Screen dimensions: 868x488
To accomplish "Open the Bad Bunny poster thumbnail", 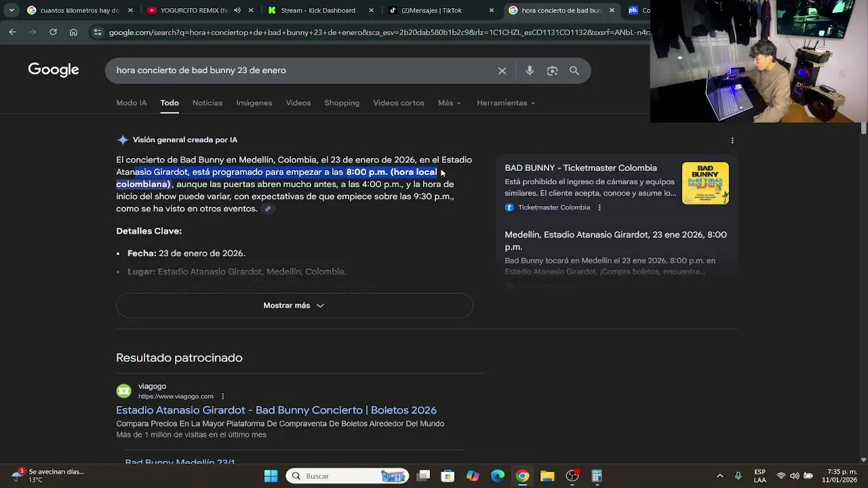I will (705, 183).
